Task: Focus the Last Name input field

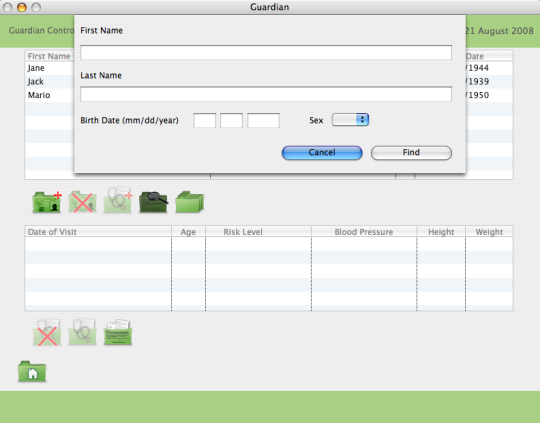Action: click(x=266, y=94)
